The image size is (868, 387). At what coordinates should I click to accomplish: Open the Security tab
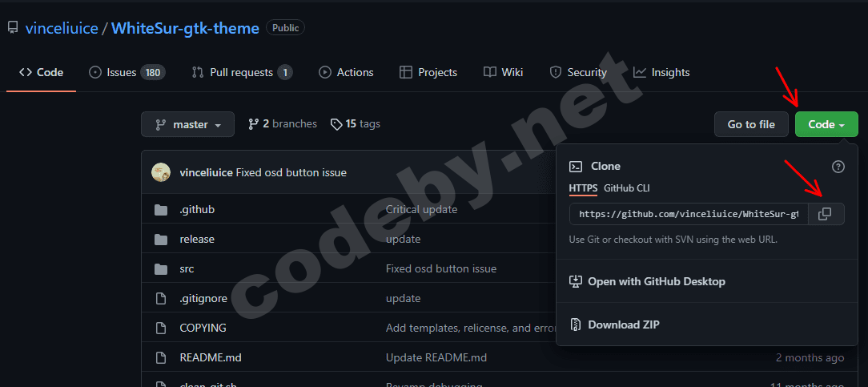(x=578, y=73)
